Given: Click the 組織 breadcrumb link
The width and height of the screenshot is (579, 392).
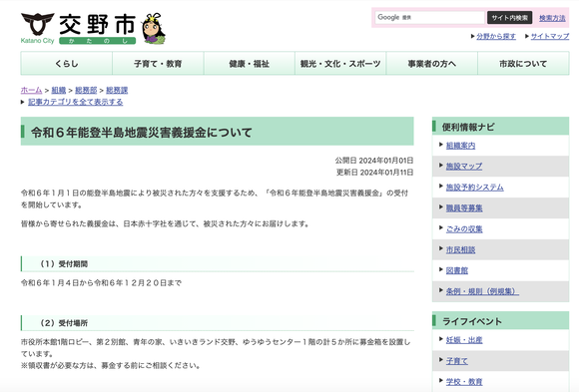Looking at the screenshot, I should pos(58,90).
